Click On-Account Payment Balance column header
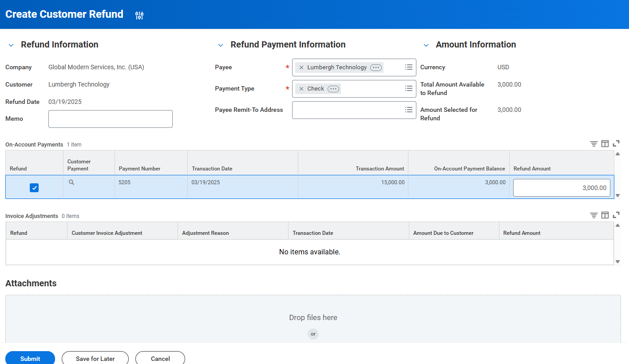The width and height of the screenshot is (629, 364). 459,163
